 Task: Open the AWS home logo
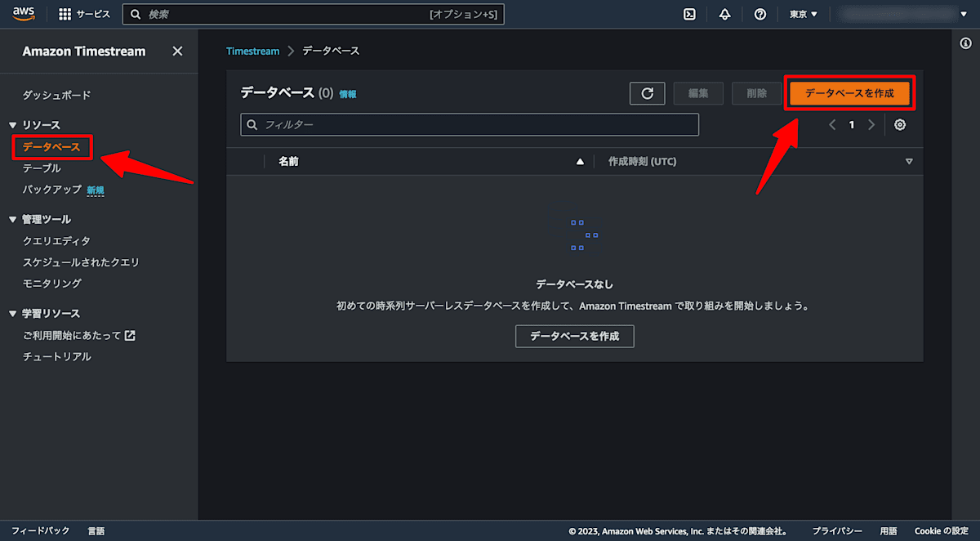[24, 14]
